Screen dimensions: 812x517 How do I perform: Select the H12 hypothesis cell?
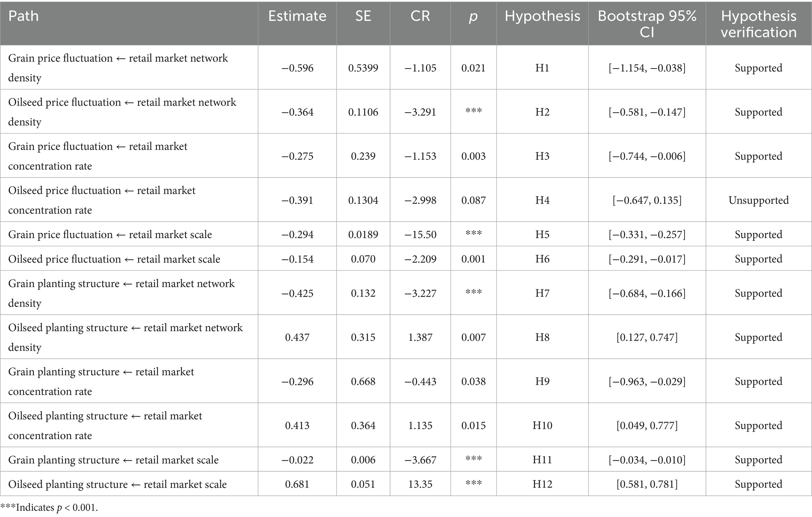pyautogui.click(x=542, y=484)
